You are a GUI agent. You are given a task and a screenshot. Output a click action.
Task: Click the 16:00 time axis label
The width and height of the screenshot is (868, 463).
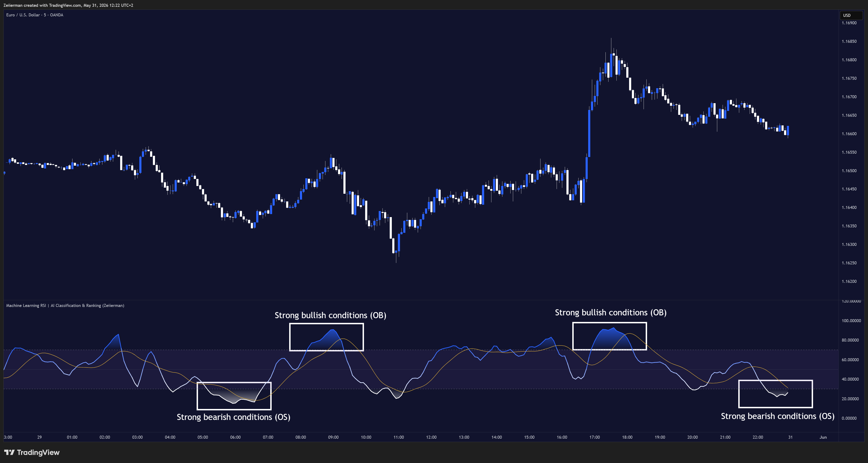click(562, 437)
